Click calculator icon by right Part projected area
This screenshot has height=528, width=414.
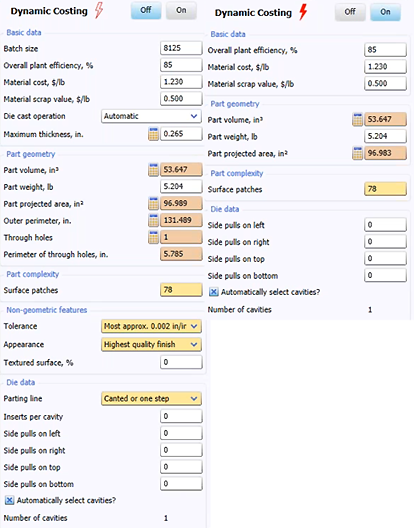coord(357,153)
